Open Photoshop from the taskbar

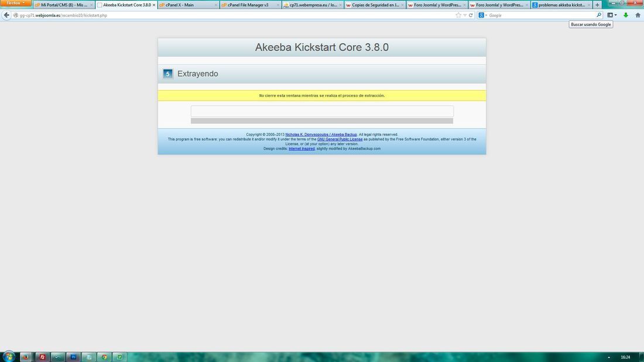[x=73, y=357]
